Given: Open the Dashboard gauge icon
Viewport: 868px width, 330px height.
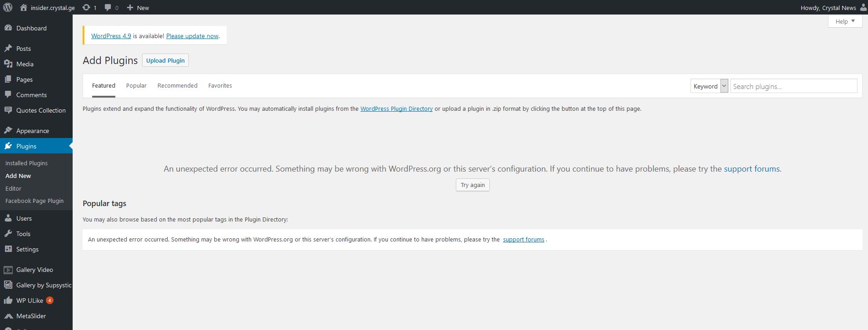Looking at the screenshot, I should [x=8, y=28].
